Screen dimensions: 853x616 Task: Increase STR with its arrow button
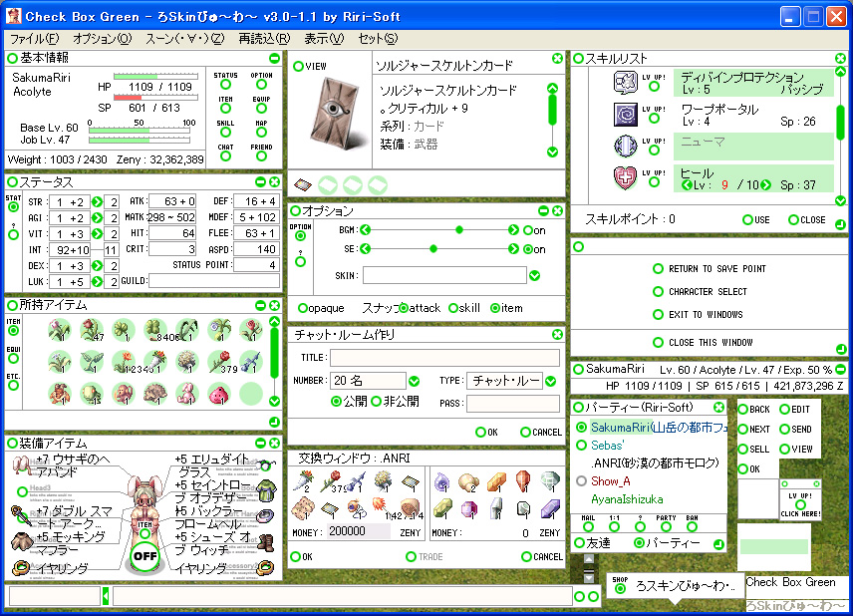coord(97,202)
